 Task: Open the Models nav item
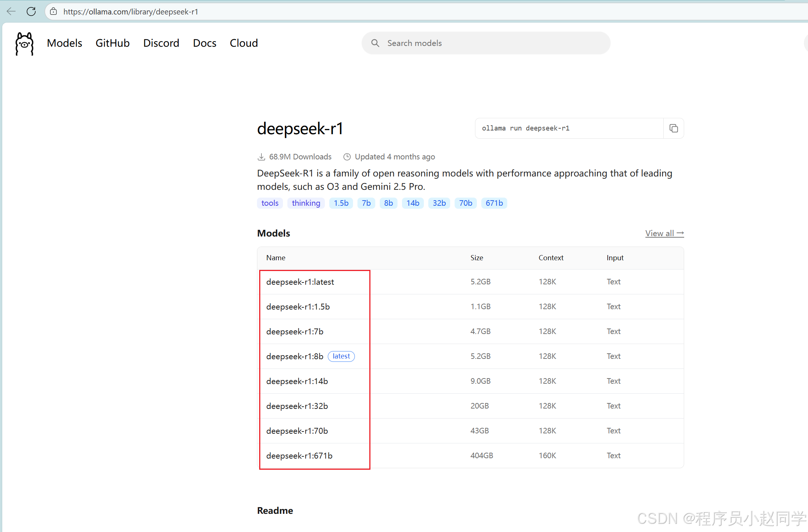pos(65,43)
